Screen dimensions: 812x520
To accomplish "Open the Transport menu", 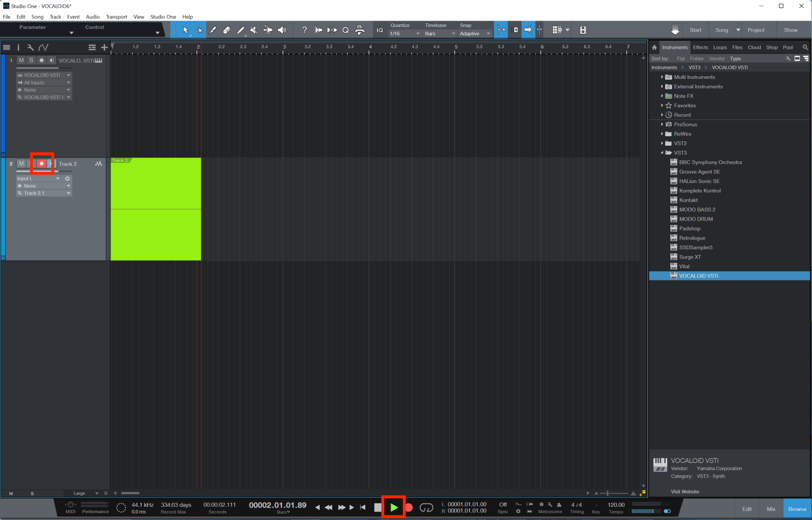I will (116, 16).
